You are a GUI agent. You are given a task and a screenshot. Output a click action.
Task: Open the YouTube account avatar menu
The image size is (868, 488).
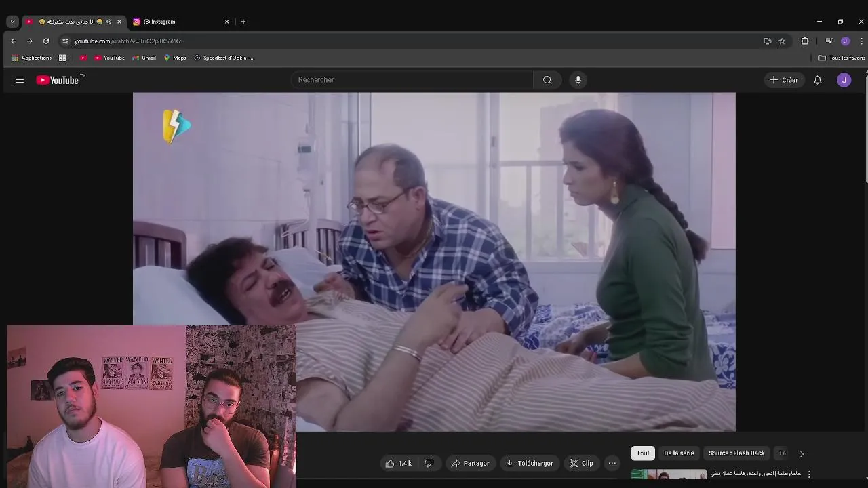coord(844,80)
